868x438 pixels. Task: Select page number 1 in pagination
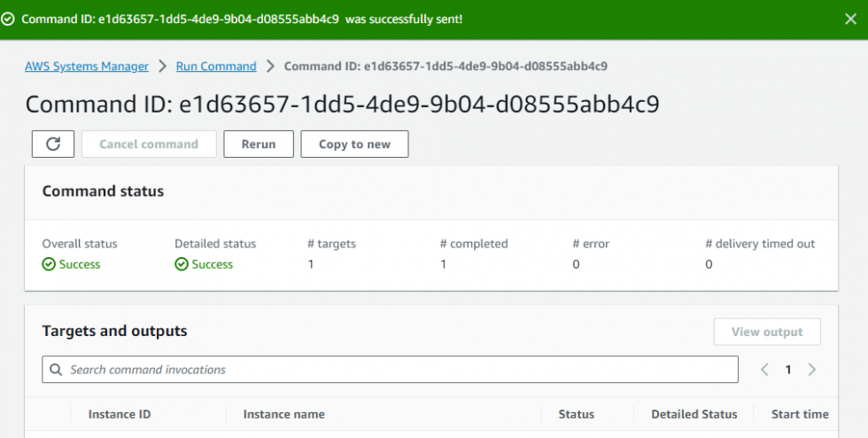788,370
